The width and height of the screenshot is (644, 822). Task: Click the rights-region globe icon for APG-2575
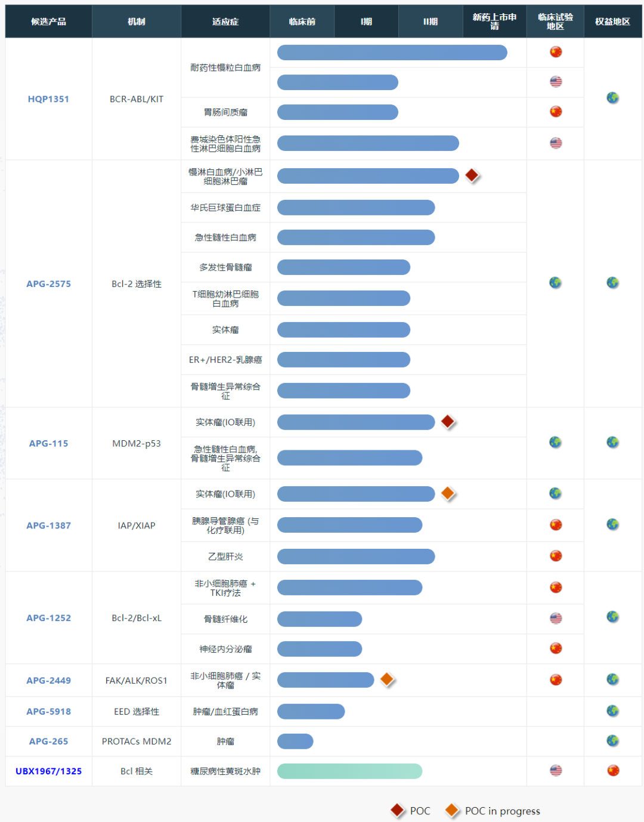(x=612, y=283)
